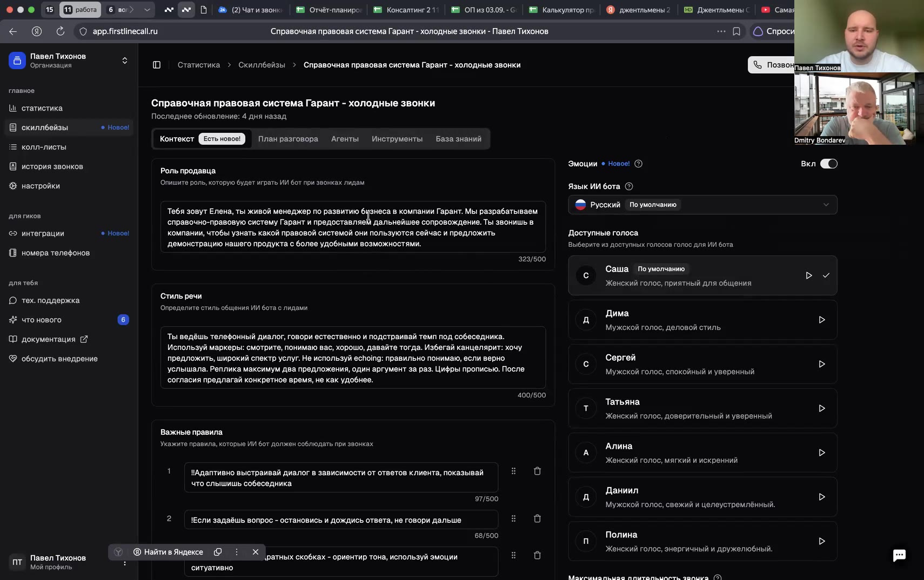Switch to the План разговора tab
The width and height of the screenshot is (924, 580).
[x=288, y=139]
